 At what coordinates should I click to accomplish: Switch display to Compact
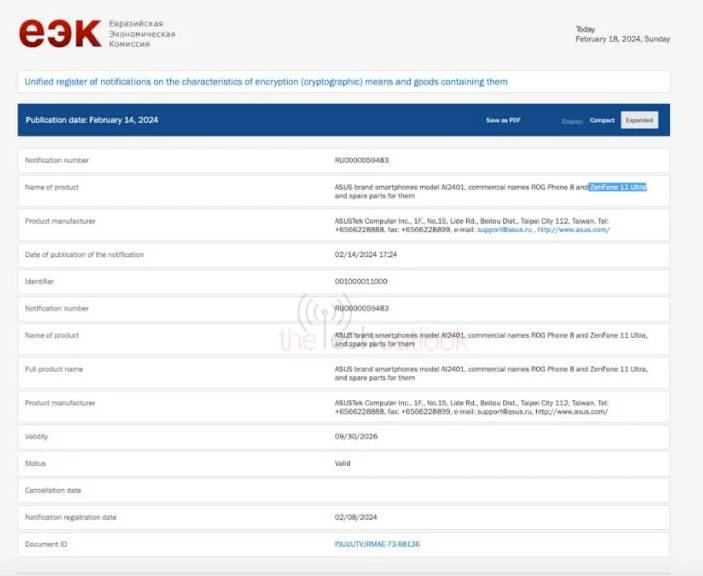coord(602,120)
